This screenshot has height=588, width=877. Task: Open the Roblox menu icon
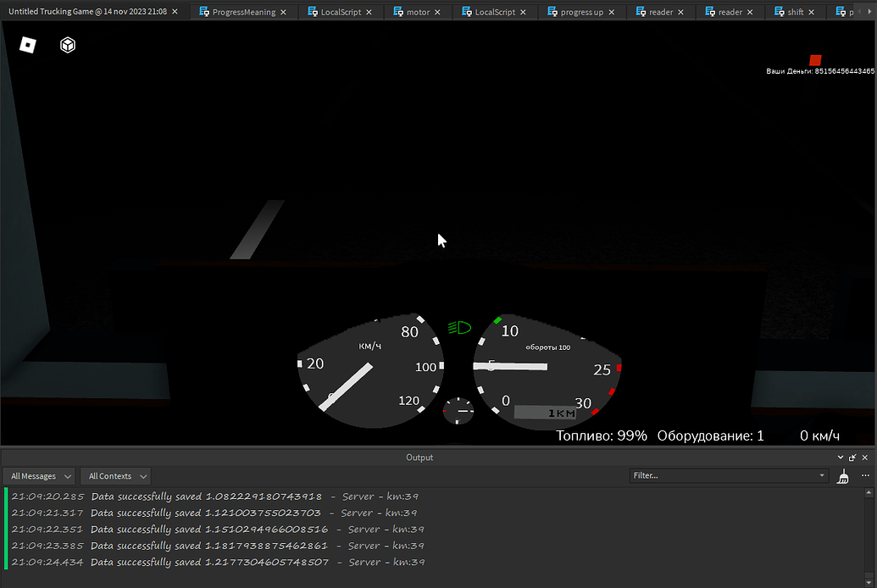pyautogui.click(x=28, y=45)
